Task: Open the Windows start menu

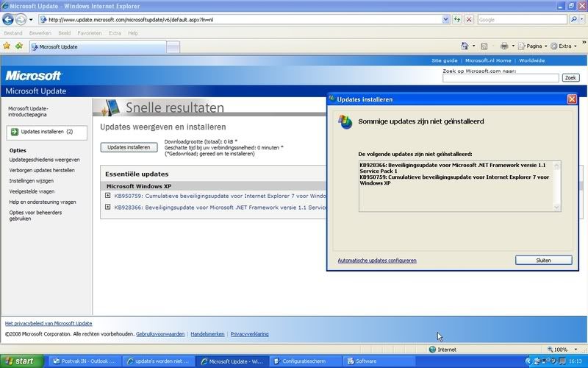Action: click(22, 361)
